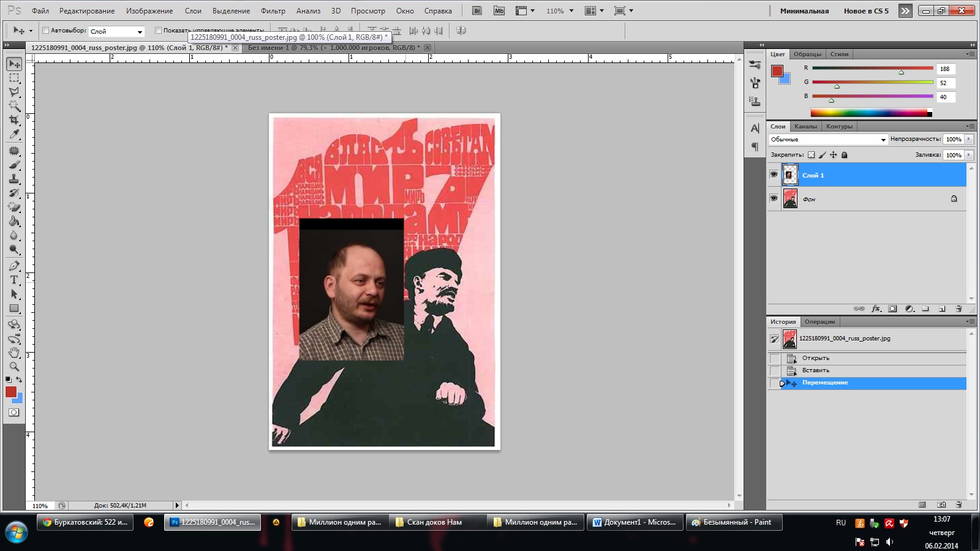Enable the Автовыбор checkbox
The width and height of the screenshot is (980, 551).
(45, 31)
